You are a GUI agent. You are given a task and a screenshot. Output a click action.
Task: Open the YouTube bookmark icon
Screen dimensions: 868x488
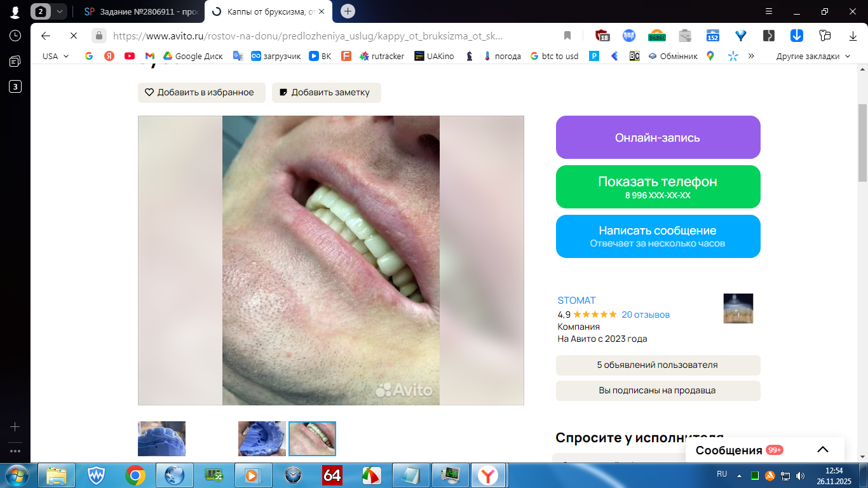click(x=130, y=56)
